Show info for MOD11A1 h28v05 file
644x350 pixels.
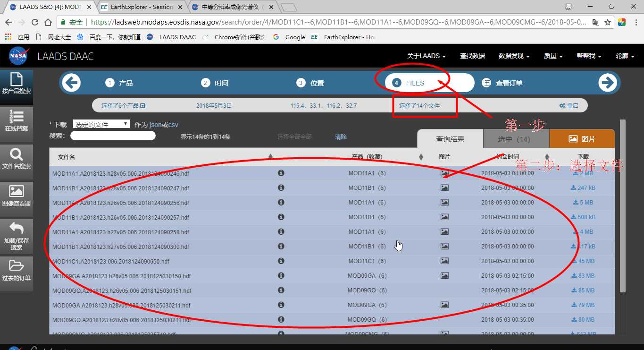tap(281, 173)
